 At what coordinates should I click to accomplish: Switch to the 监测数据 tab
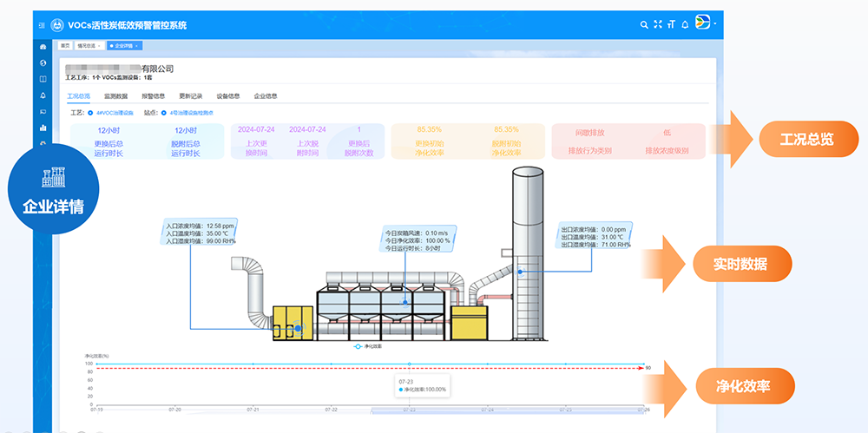pyautogui.click(x=115, y=96)
